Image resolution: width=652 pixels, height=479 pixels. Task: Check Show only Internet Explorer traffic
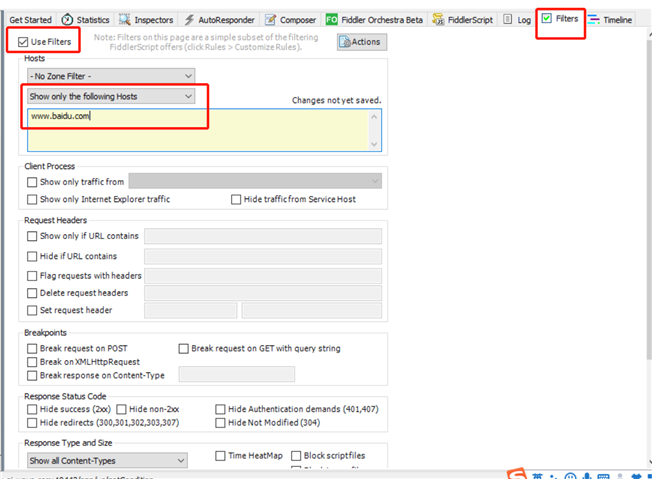click(x=32, y=200)
